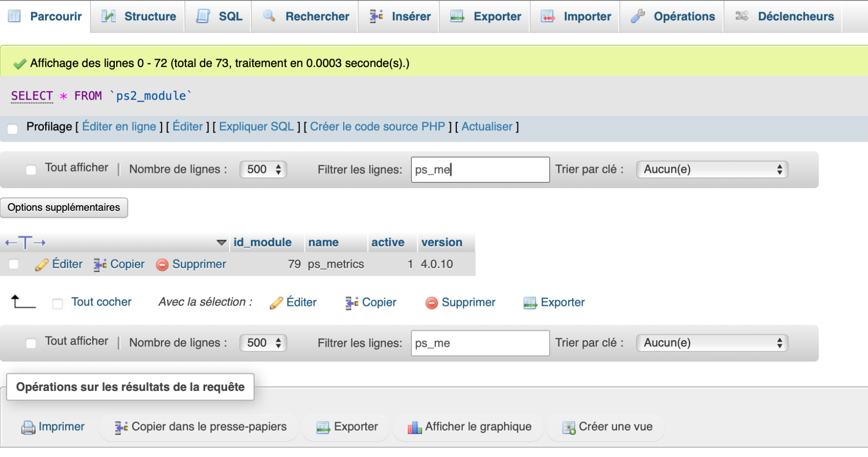
Task: Click the Insérer tab icon
Action: tap(376, 16)
